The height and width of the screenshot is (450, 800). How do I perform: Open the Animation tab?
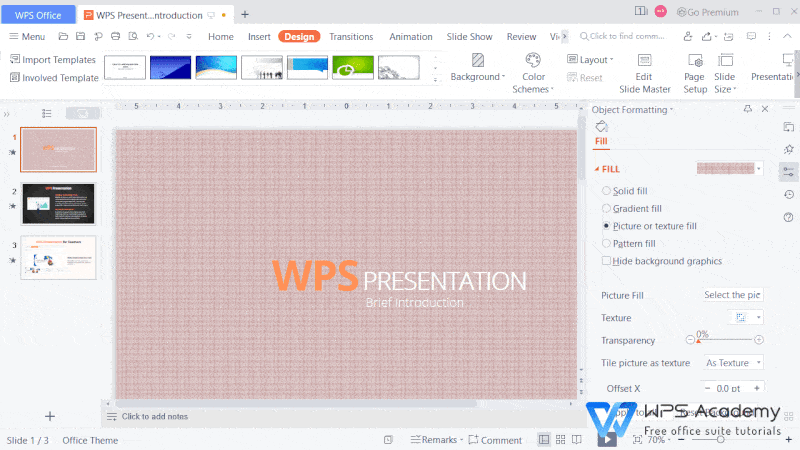411,36
